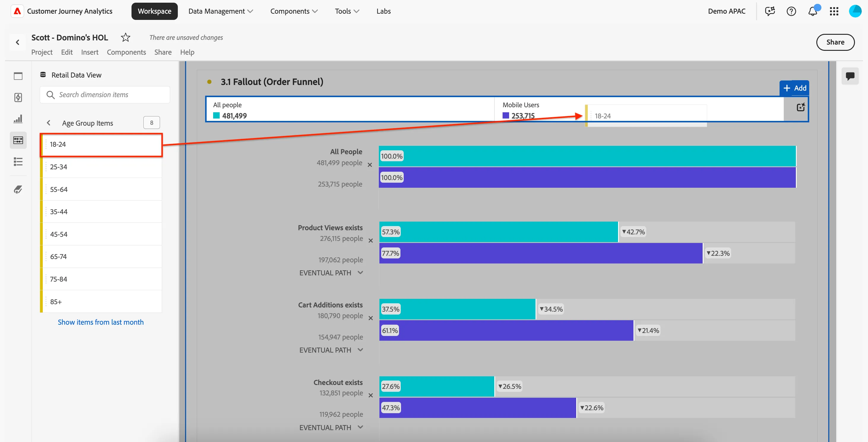Click the Retail Data View database icon
The image size is (868, 442).
(43, 75)
